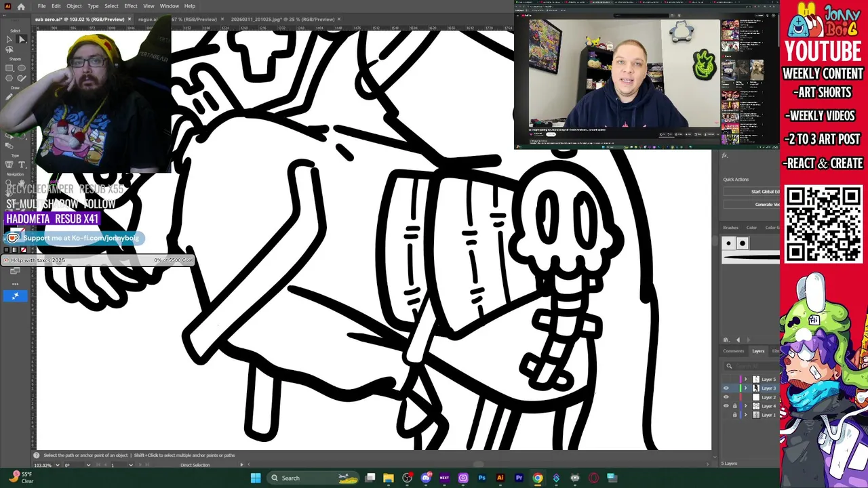
Task: Open Chrome from the taskbar
Action: click(x=537, y=478)
